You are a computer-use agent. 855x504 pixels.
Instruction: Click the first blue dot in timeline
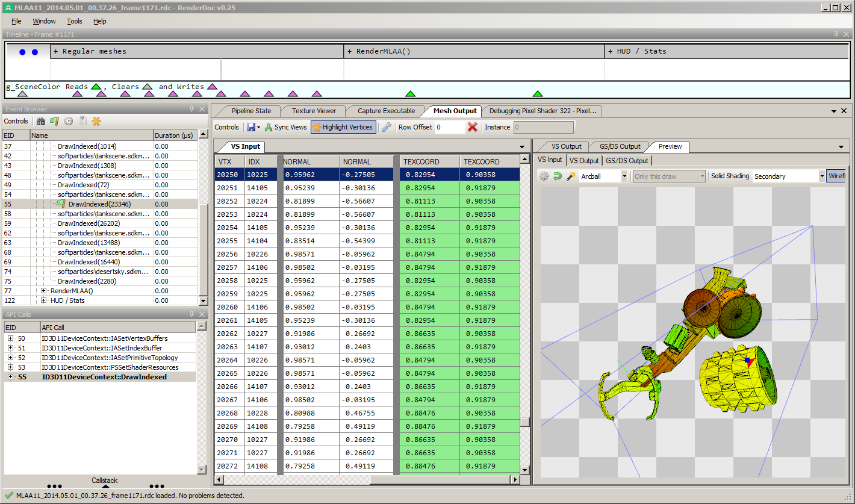pyautogui.click(x=22, y=52)
